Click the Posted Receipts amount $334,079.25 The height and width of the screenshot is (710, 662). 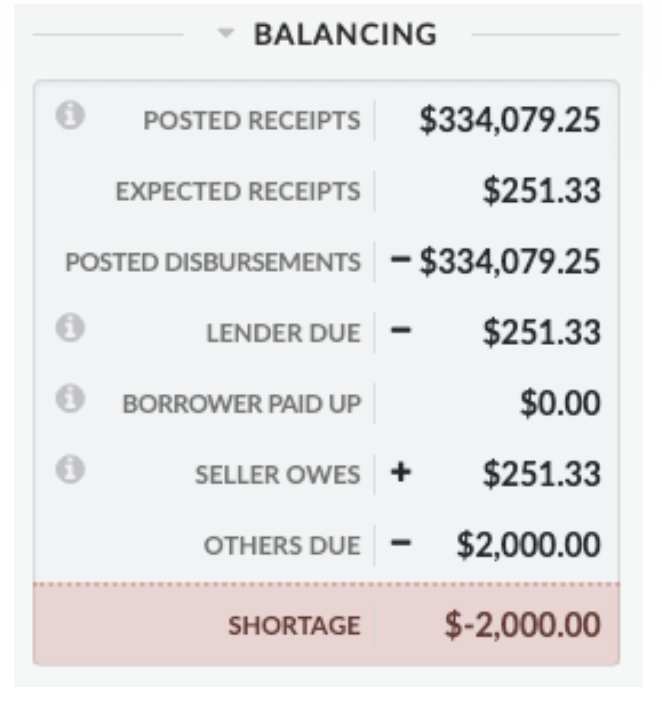click(x=510, y=121)
